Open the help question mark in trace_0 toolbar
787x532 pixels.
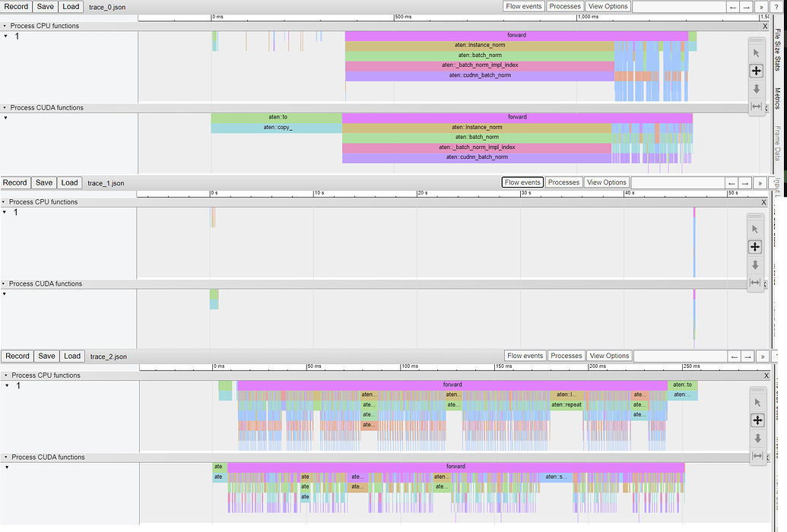coord(776,7)
